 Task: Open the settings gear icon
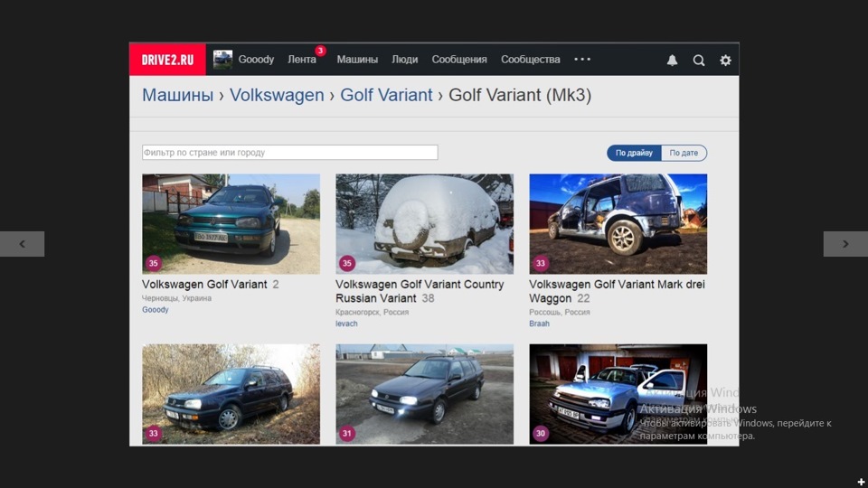click(x=725, y=60)
